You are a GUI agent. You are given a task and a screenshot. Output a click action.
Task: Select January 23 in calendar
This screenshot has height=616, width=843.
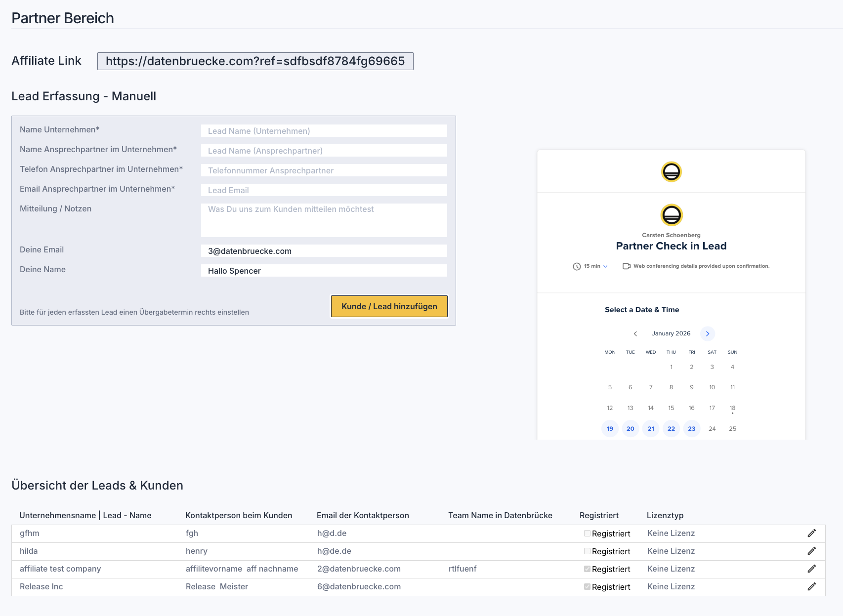pos(692,429)
